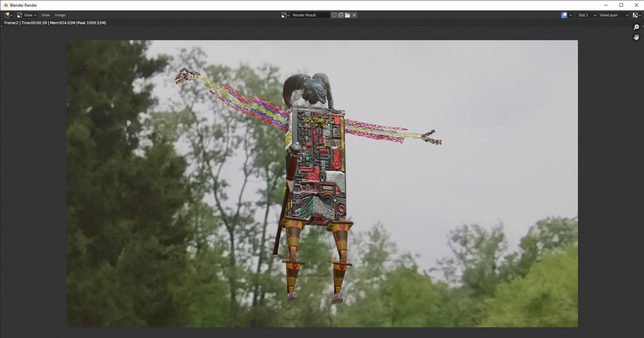Open the editor type selector icon
The image size is (644, 338).
coord(7,15)
